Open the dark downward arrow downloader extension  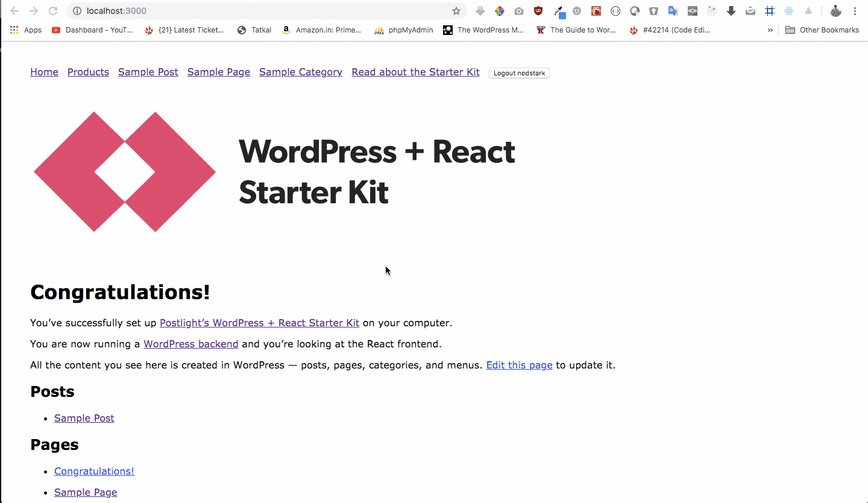coord(731,11)
